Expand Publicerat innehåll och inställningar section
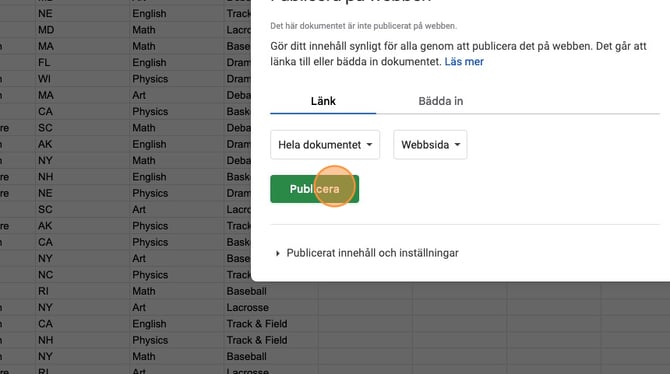This screenshot has width=670, height=374. click(367, 253)
